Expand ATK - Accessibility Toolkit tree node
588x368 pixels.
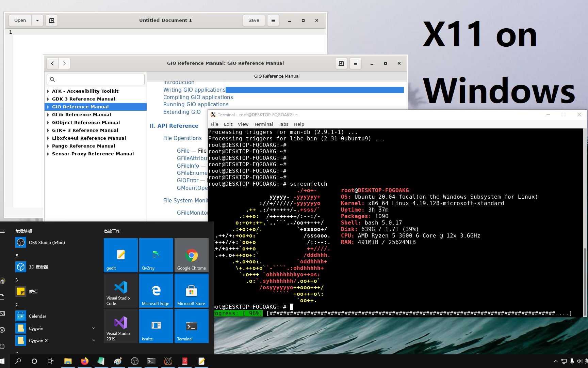coord(48,91)
